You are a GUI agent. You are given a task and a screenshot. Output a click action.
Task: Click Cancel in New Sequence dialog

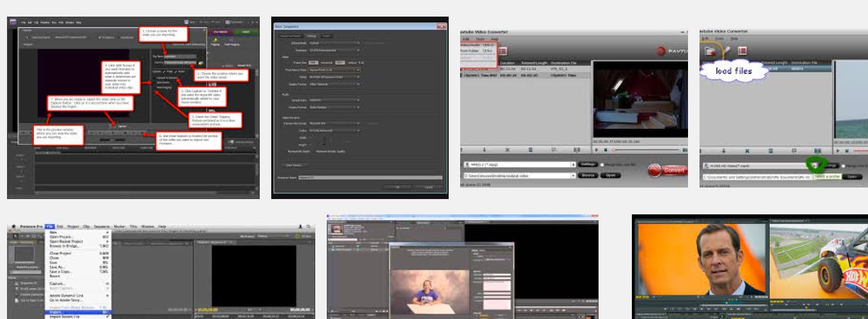point(429,187)
